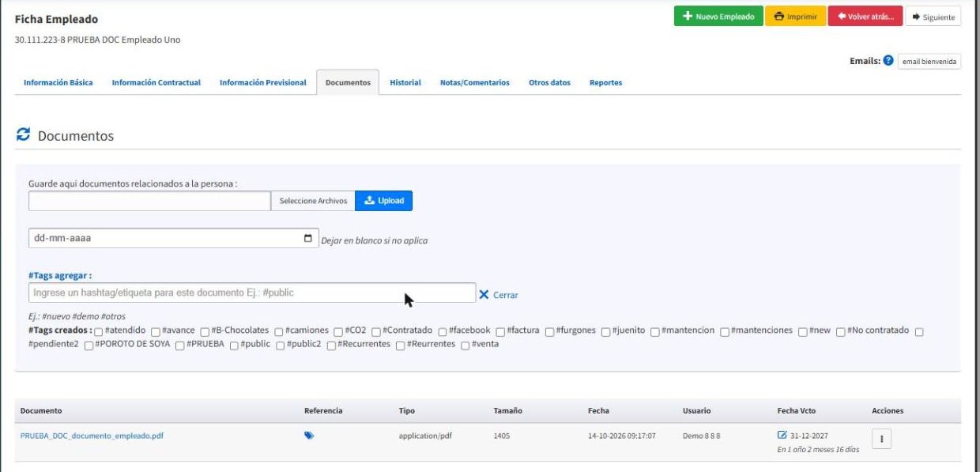Image resolution: width=980 pixels, height=472 pixels.
Task: Click the Fecha Vcto column header
Action: tap(797, 411)
